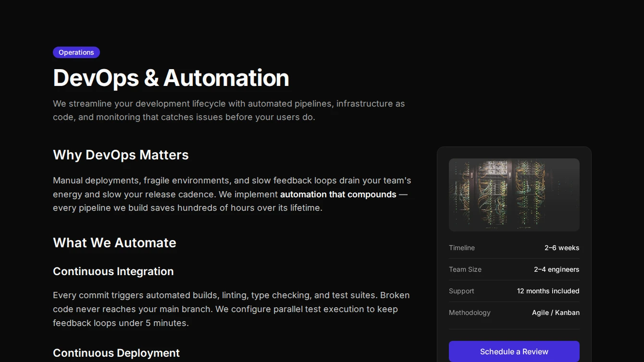Select the Continuous Integration subheading
This screenshot has height=362, width=644.
click(x=113, y=271)
